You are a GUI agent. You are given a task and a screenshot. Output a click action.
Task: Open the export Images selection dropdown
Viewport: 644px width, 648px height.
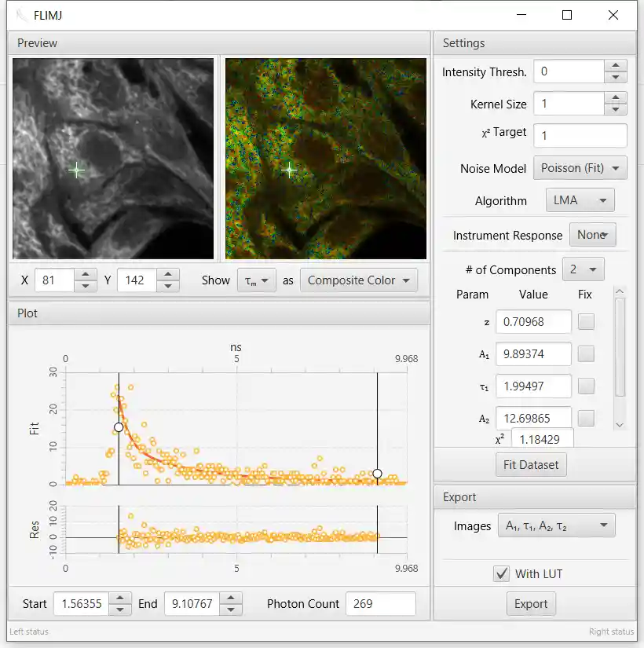tap(557, 525)
